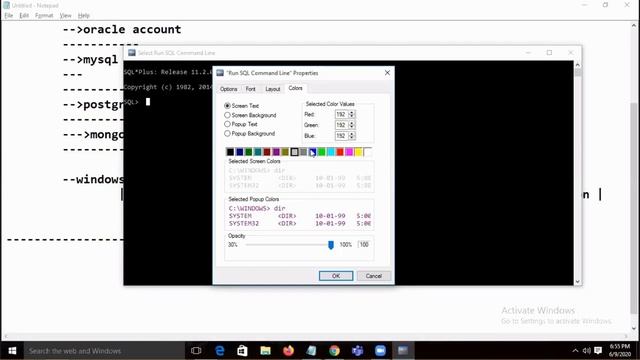
Task: Click Notepad's vertical scrollbar thumb
Action: coord(634,208)
